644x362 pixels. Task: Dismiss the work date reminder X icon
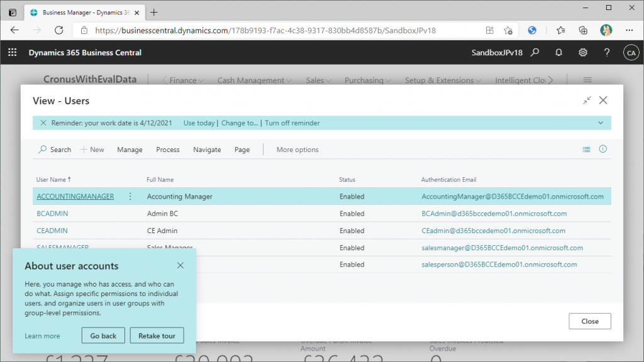coord(43,123)
